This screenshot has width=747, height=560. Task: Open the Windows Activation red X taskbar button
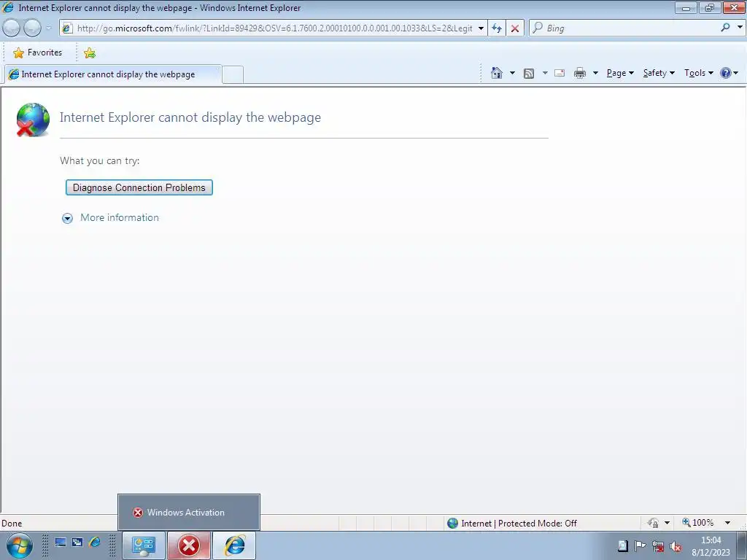coord(189,545)
